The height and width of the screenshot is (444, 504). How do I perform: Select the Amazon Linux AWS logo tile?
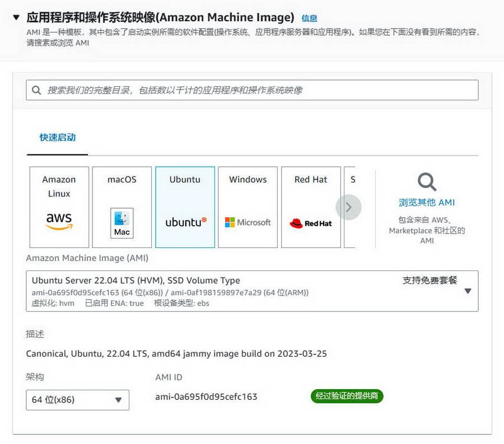59,207
